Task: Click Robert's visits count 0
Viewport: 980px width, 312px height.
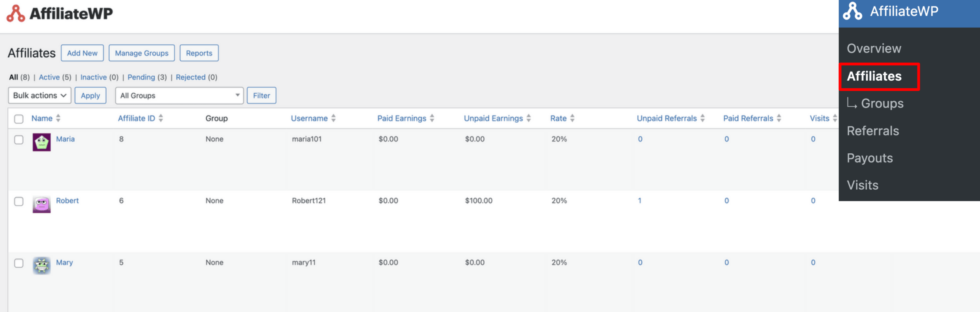Action: point(813,200)
